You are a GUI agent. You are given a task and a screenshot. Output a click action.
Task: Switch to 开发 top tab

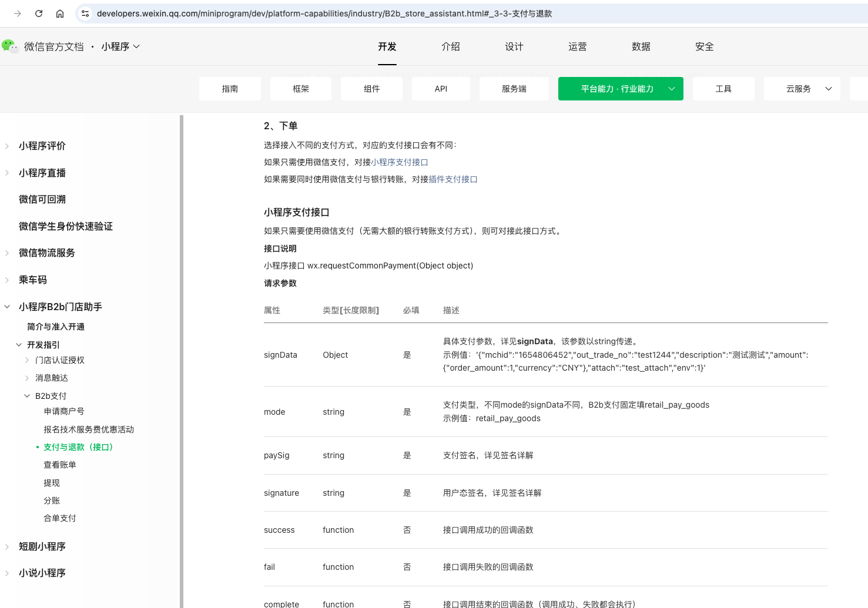[x=387, y=46]
